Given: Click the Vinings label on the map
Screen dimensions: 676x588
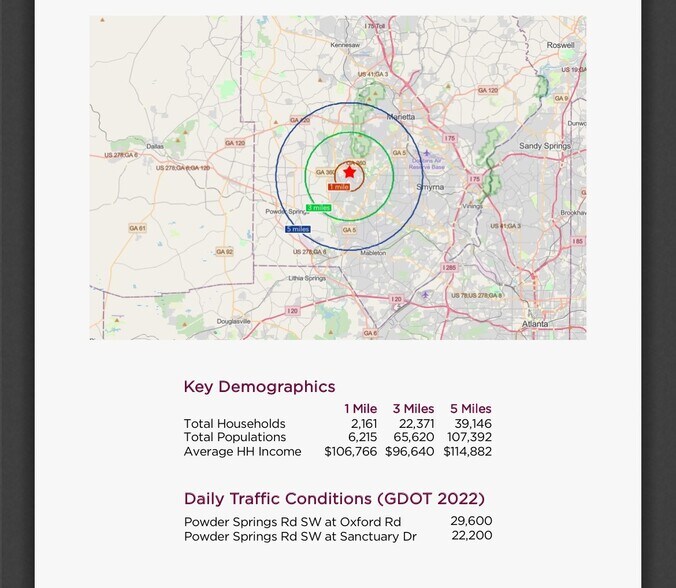Looking at the screenshot, I should (473, 206).
